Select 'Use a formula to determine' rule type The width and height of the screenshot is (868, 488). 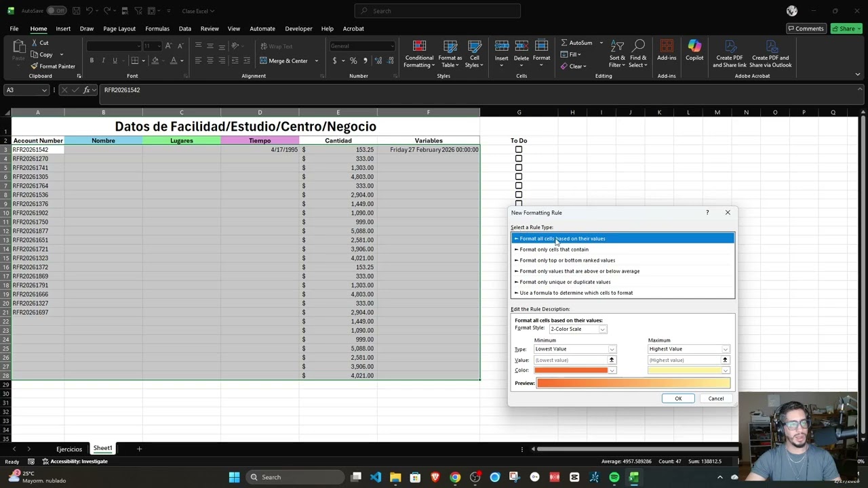pos(623,293)
